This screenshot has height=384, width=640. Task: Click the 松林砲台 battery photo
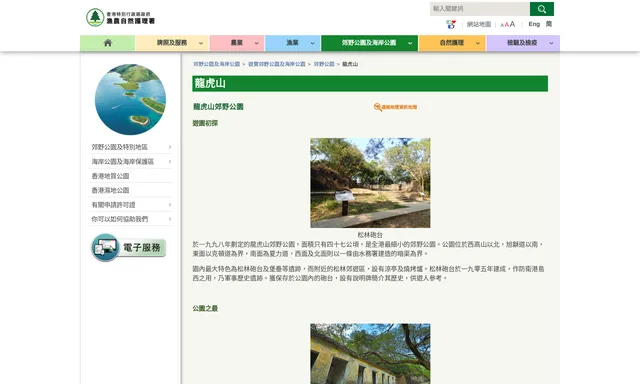pos(370,183)
